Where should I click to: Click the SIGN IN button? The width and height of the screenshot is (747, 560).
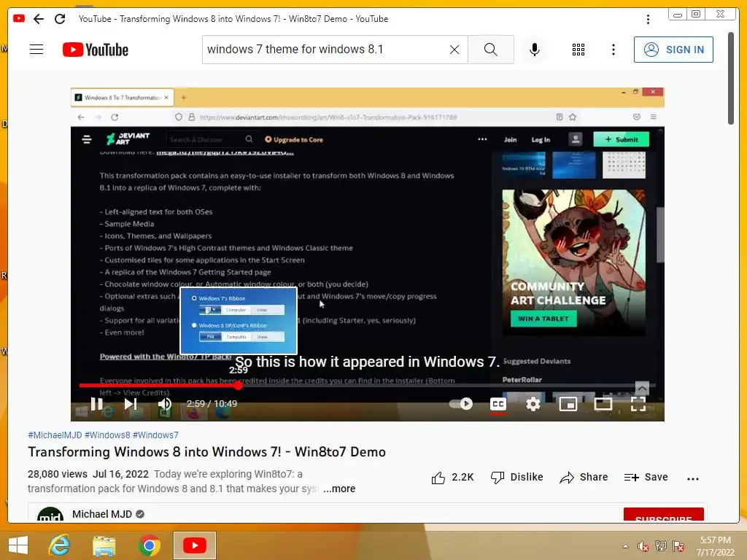pos(673,50)
